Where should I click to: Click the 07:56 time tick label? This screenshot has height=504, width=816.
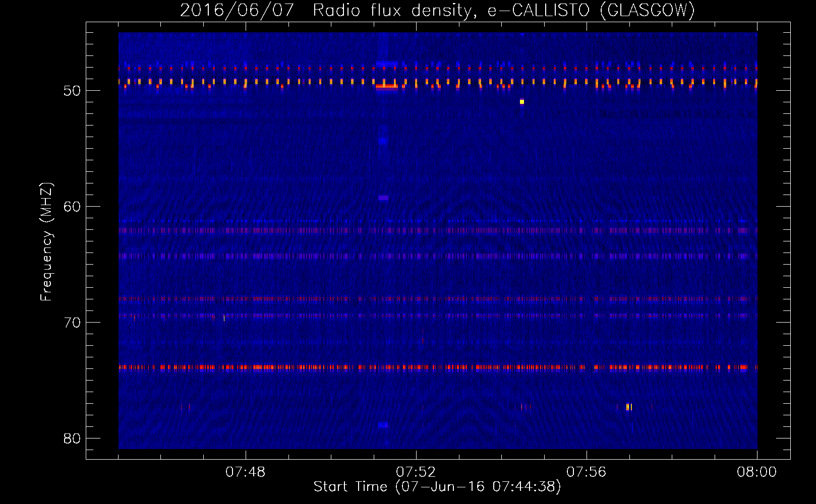tap(586, 472)
